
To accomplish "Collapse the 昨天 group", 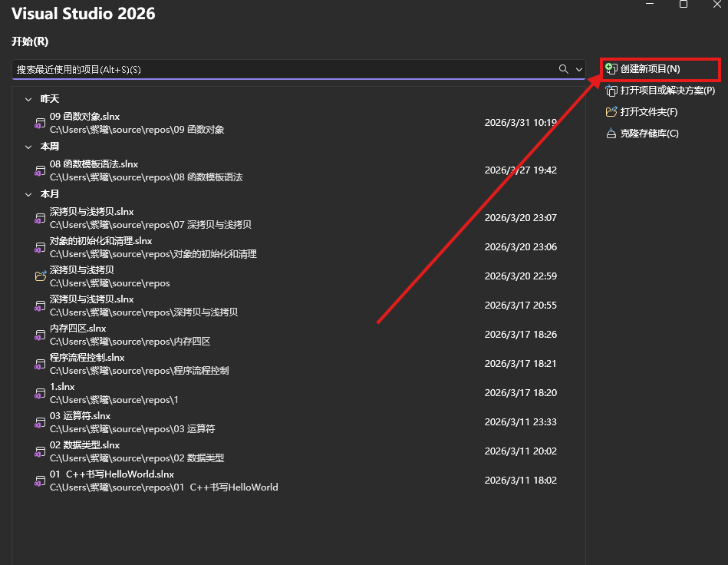I will coord(28,100).
